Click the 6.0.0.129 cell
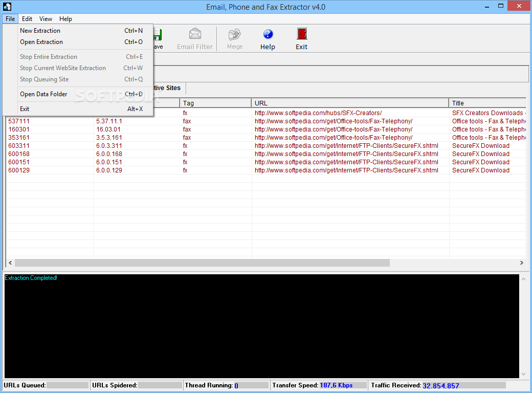Screen dimensions: 532x393 pyautogui.click(x=109, y=170)
